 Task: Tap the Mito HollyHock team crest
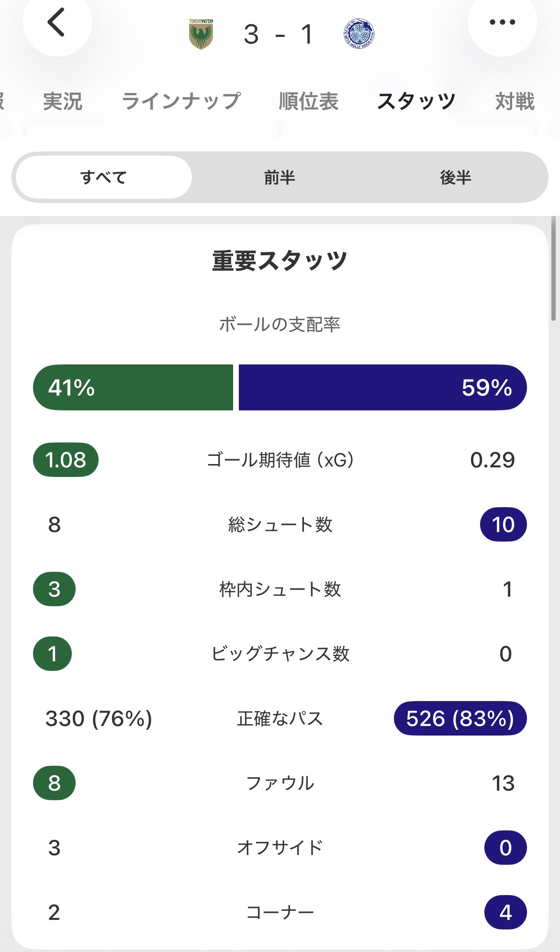[359, 34]
